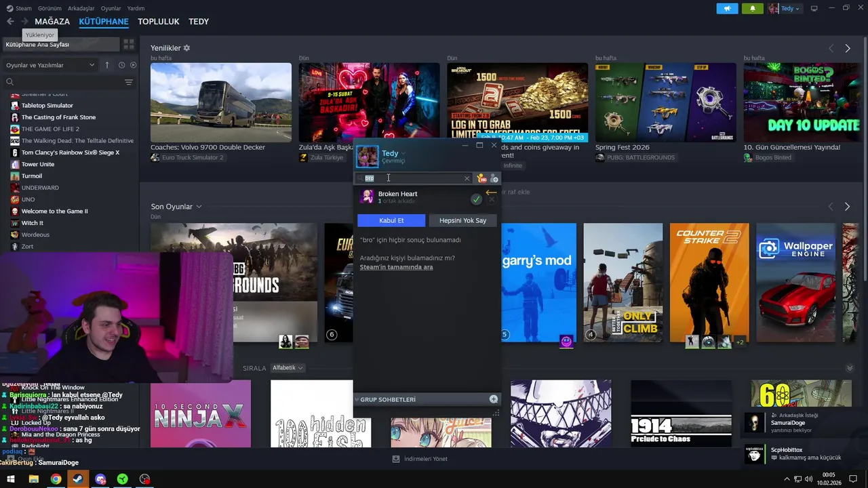Accept Broken Heart request with green checkmark
This screenshot has height=488, width=868.
coord(476,199)
